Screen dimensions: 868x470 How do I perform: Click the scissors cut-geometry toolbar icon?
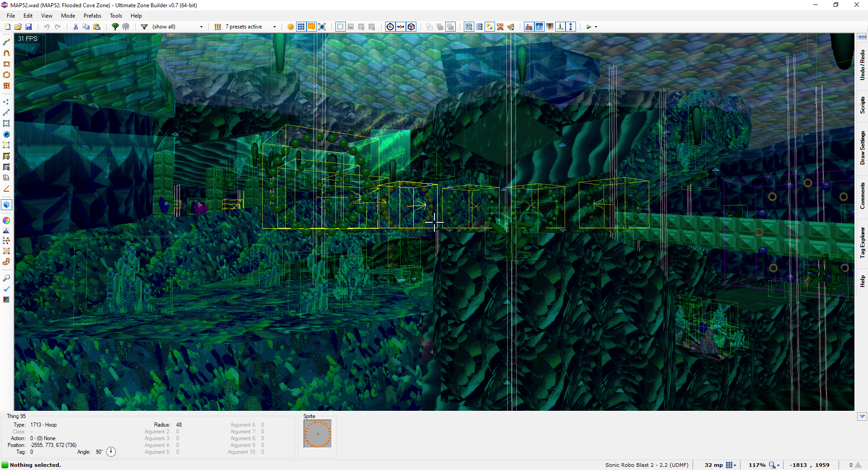click(500, 27)
